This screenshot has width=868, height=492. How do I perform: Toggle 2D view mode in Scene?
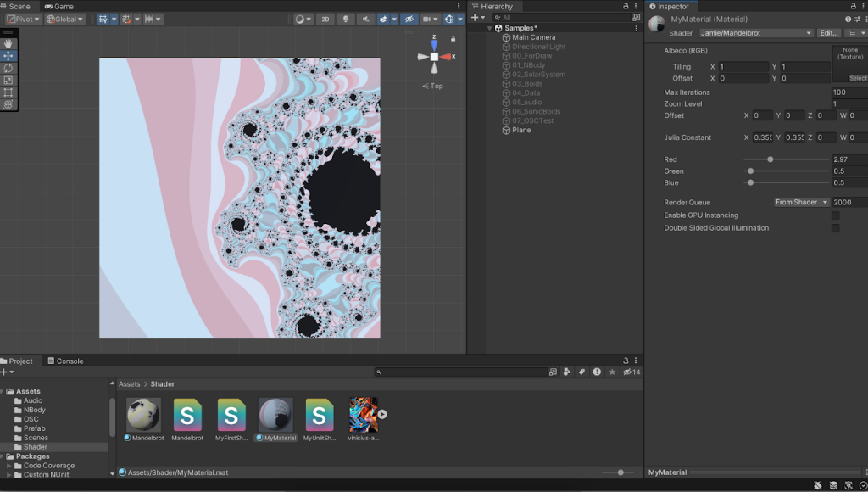325,19
